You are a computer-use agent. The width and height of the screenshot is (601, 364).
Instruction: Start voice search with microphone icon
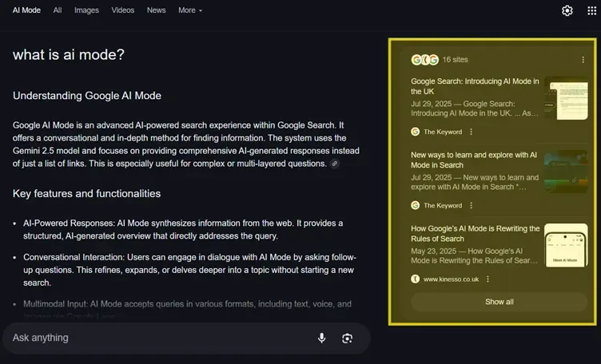pyautogui.click(x=321, y=338)
